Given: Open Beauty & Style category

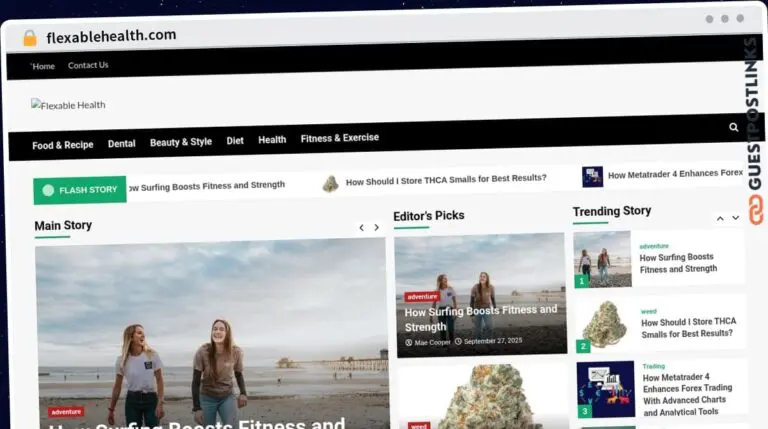Looking at the screenshot, I should click(181, 142).
